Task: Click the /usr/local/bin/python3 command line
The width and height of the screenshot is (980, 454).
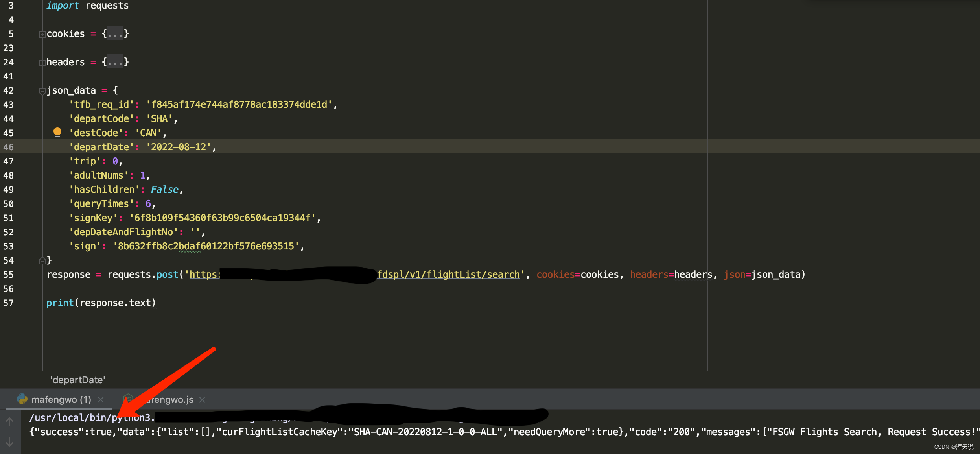Action: pos(92,418)
